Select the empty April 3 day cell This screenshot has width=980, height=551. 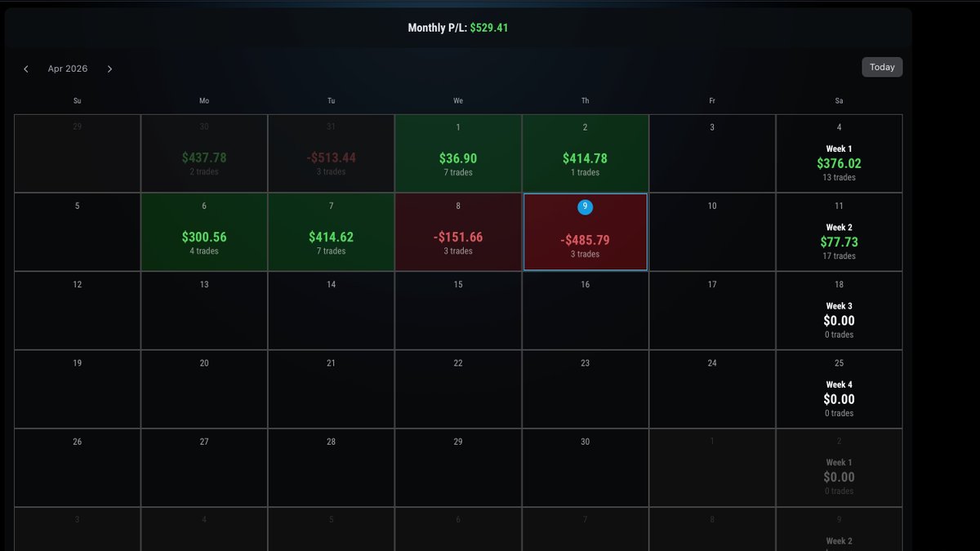[712, 153]
